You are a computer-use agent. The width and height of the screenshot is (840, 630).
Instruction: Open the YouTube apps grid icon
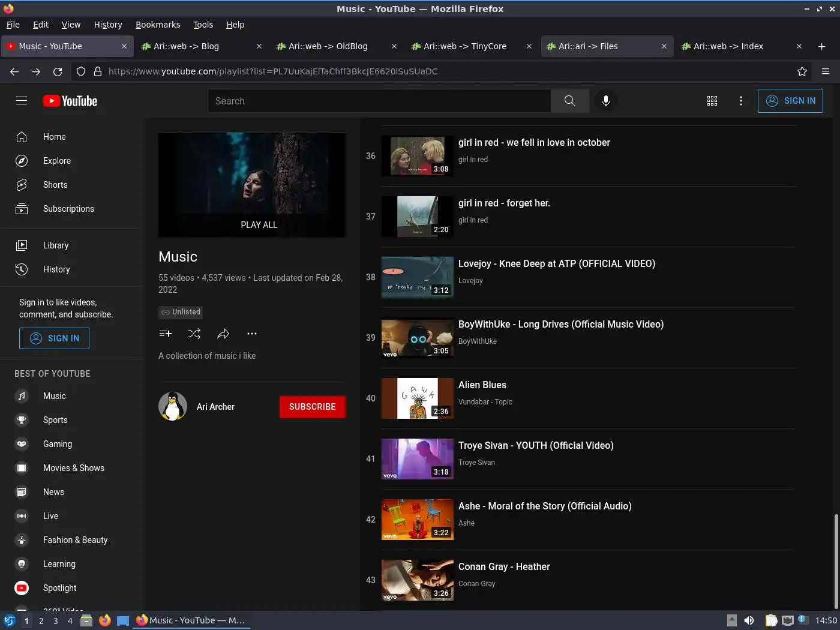[712, 101]
